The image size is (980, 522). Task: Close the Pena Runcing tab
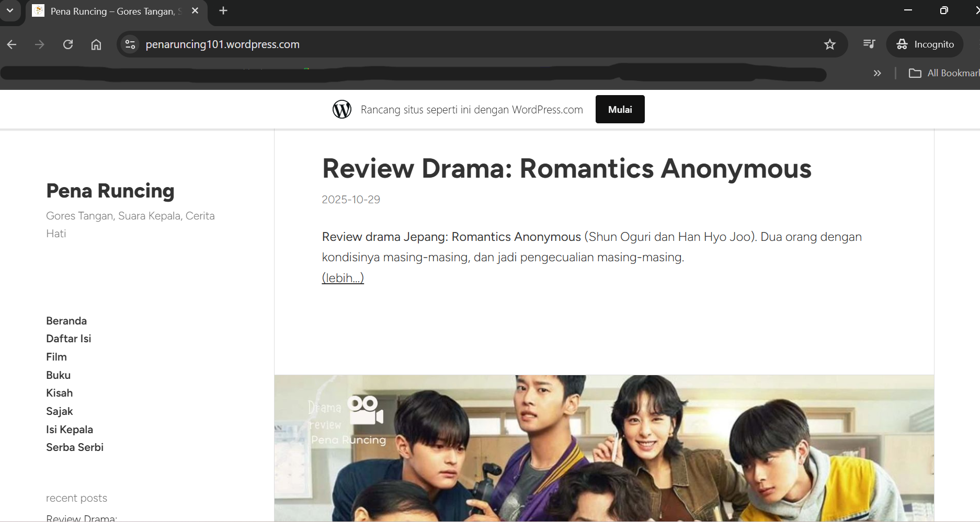click(195, 11)
